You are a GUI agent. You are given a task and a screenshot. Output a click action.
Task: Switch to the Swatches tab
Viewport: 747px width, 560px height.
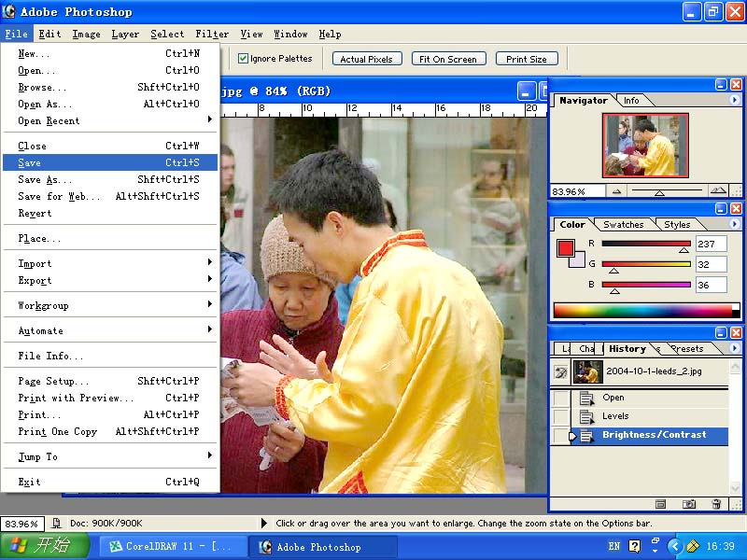click(623, 224)
